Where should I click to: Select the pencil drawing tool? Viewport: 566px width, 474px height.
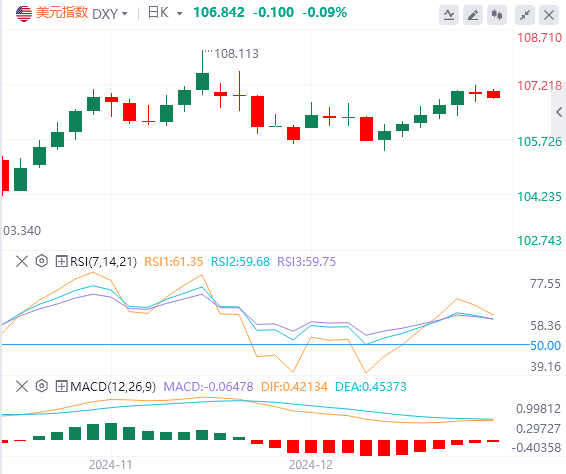[473, 15]
